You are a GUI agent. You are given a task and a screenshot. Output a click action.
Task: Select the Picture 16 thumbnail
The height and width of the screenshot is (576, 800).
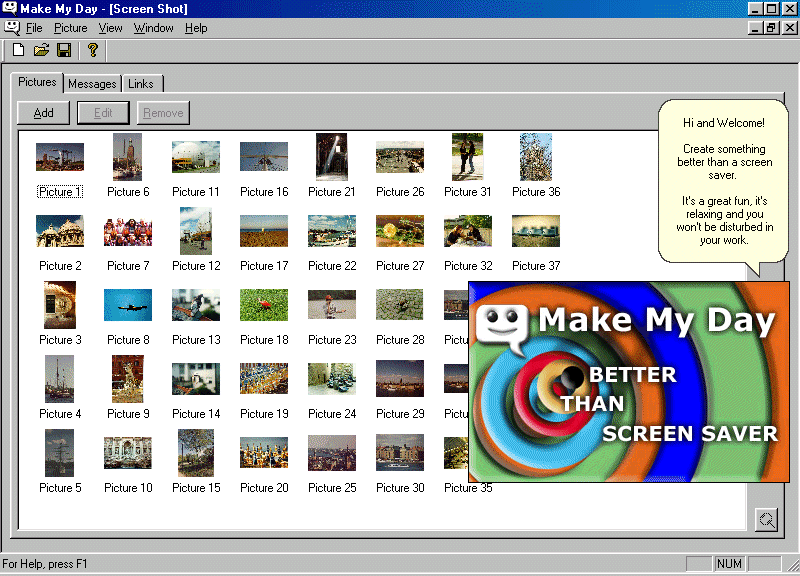(x=264, y=157)
